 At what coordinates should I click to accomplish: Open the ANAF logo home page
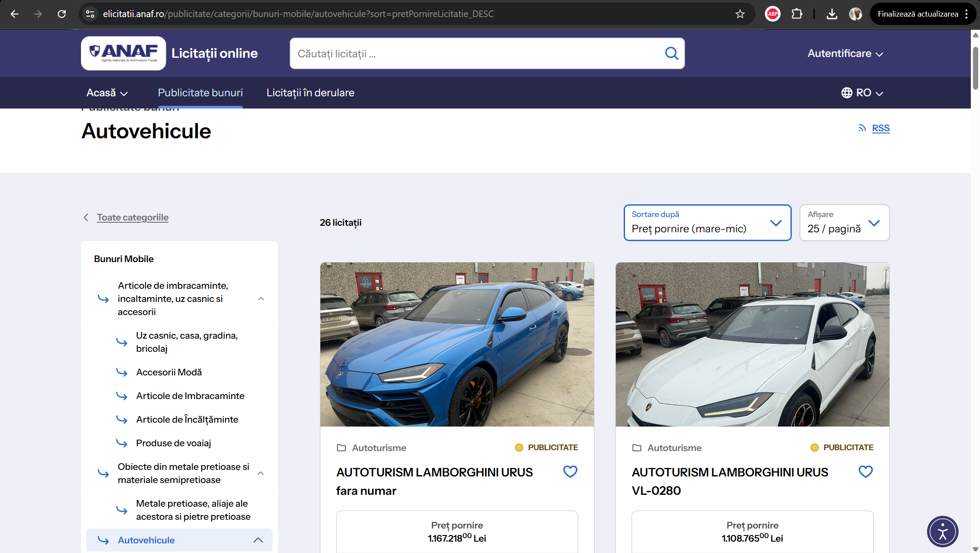(x=123, y=53)
